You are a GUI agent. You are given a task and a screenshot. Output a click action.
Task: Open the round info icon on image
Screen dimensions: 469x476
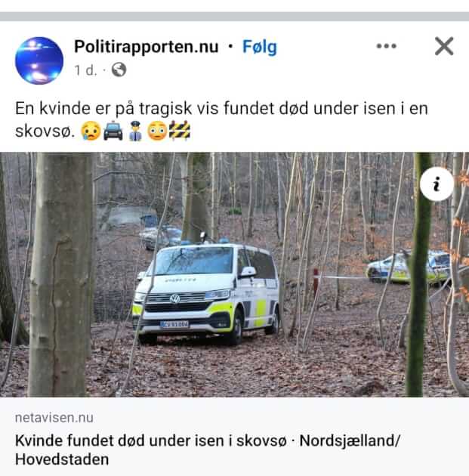click(x=437, y=184)
